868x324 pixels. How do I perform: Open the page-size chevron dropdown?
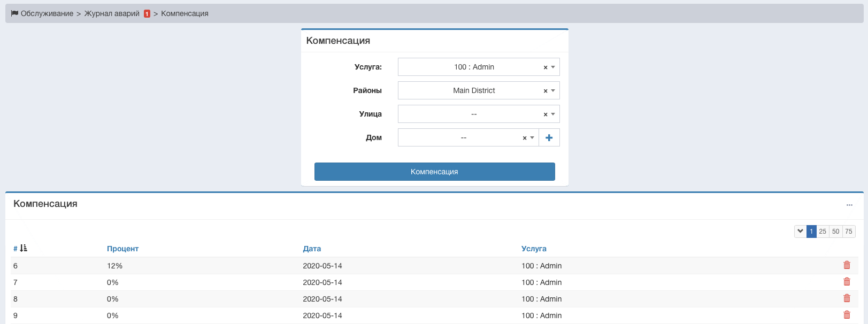click(800, 232)
